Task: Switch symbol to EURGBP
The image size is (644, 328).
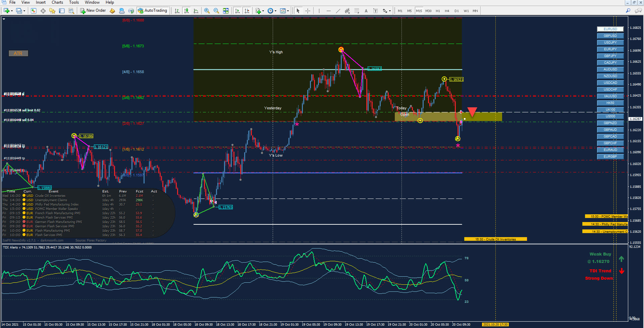Action: [610, 157]
